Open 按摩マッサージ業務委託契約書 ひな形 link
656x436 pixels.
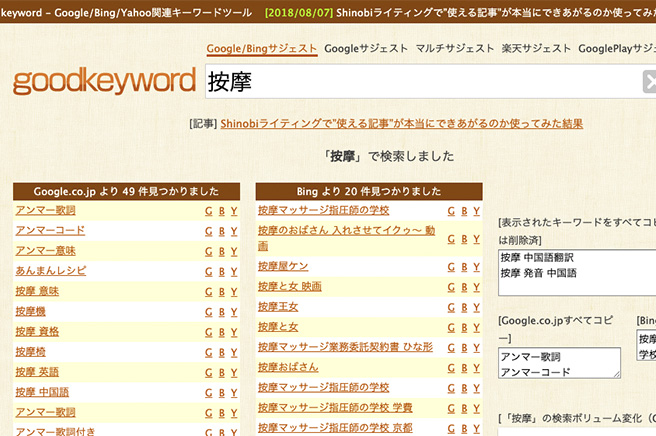345,347
